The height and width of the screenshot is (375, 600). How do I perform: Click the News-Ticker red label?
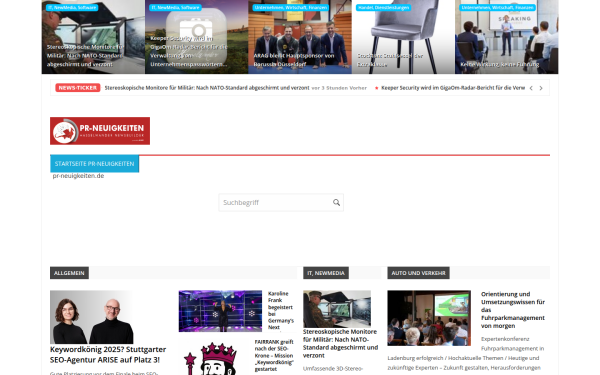pos(78,88)
